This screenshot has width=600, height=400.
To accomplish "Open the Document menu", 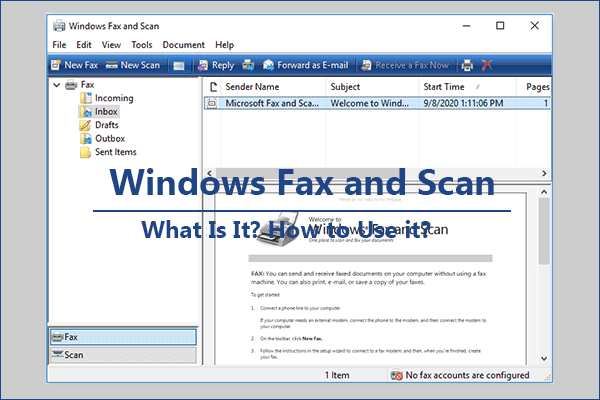I will [x=183, y=45].
